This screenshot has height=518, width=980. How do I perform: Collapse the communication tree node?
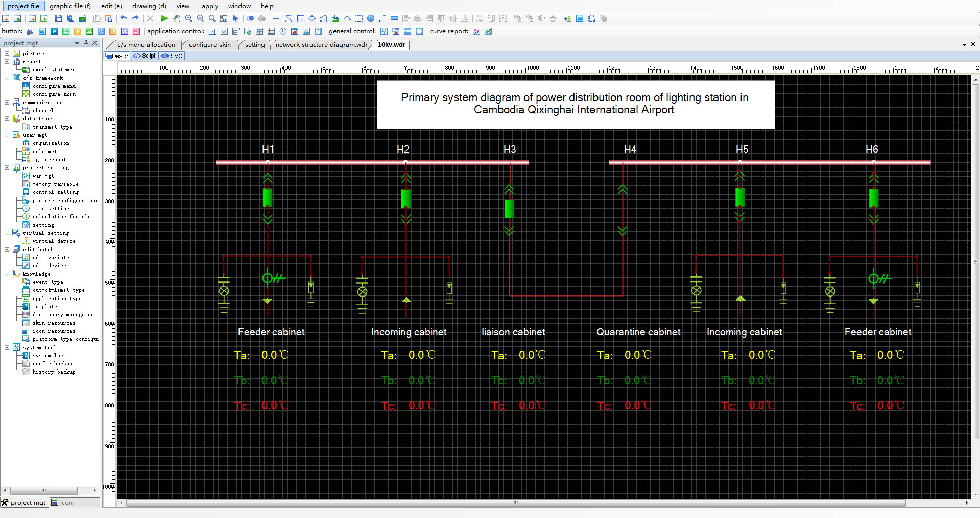pos(7,102)
